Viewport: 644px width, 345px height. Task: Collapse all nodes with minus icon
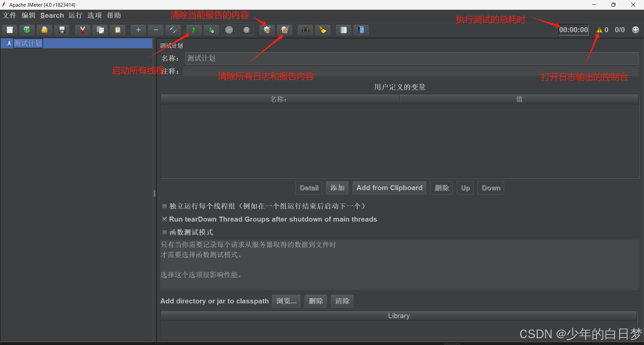click(156, 30)
